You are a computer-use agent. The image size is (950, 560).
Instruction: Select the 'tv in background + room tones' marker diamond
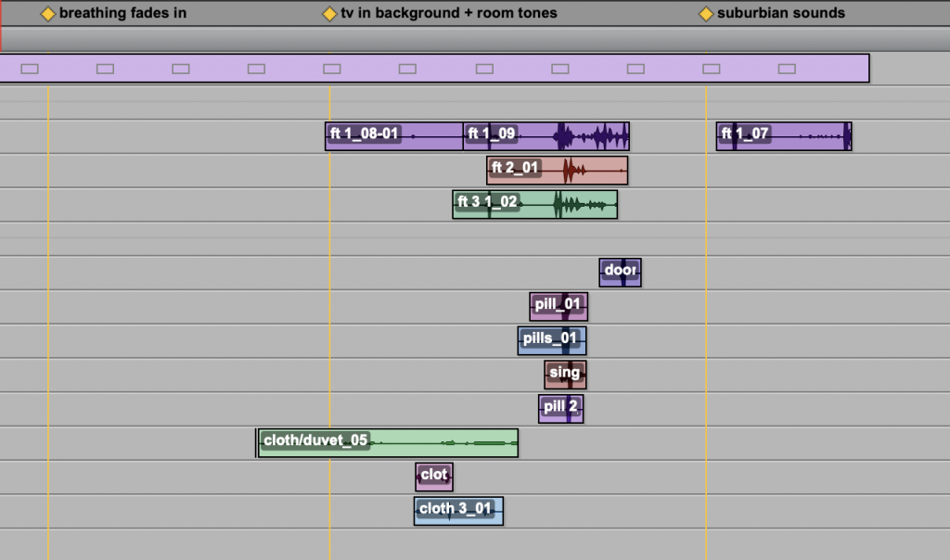click(x=329, y=14)
